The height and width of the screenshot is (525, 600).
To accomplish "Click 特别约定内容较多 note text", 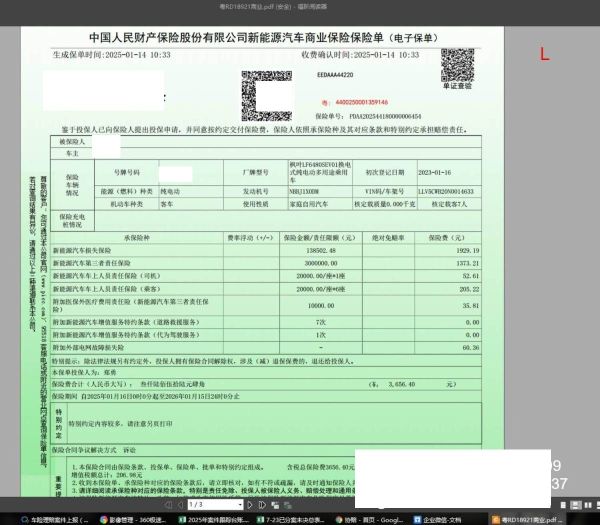I will 120,424.
